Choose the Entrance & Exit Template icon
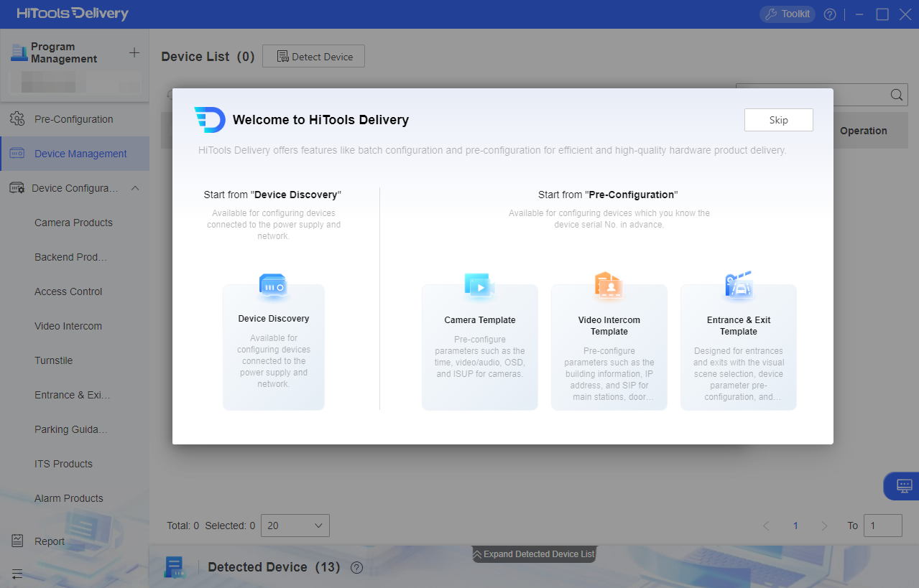919x588 pixels. pyautogui.click(x=738, y=286)
